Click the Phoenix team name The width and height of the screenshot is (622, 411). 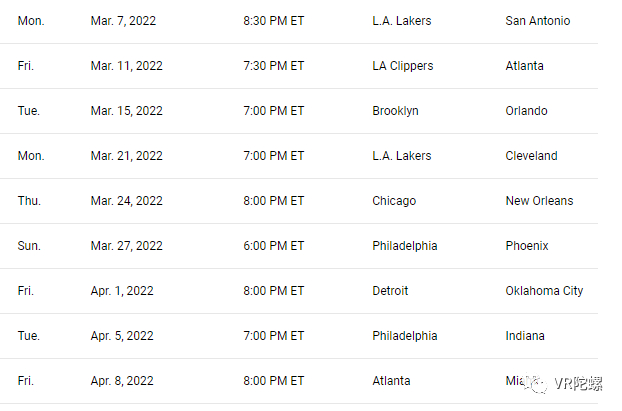tap(527, 246)
